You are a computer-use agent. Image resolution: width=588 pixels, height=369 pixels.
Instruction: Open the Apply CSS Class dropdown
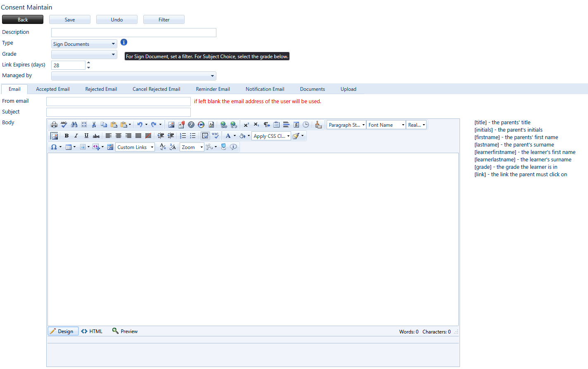(x=271, y=136)
